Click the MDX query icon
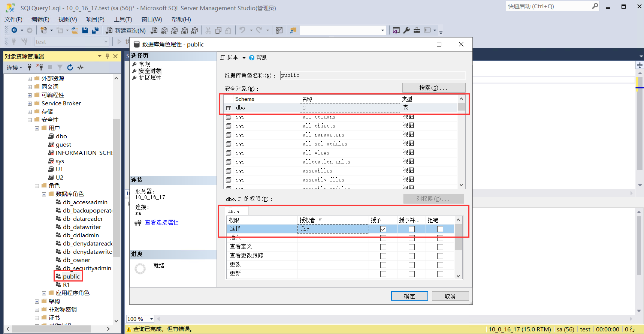This screenshot has width=644, height=334. point(164,30)
